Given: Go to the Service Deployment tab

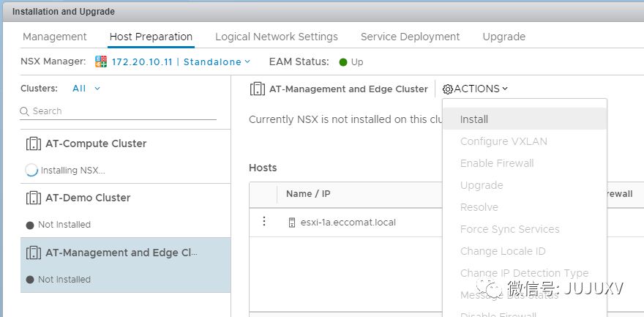Looking at the screenshot, I should pos(410,37).
